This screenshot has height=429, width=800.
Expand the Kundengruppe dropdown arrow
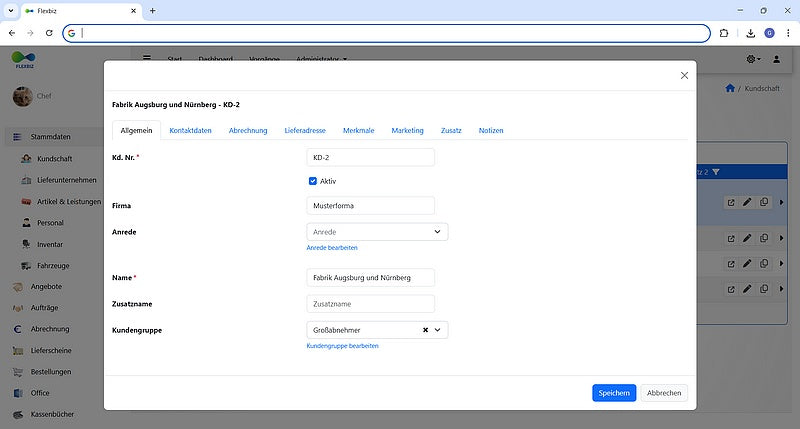[438, 329]
